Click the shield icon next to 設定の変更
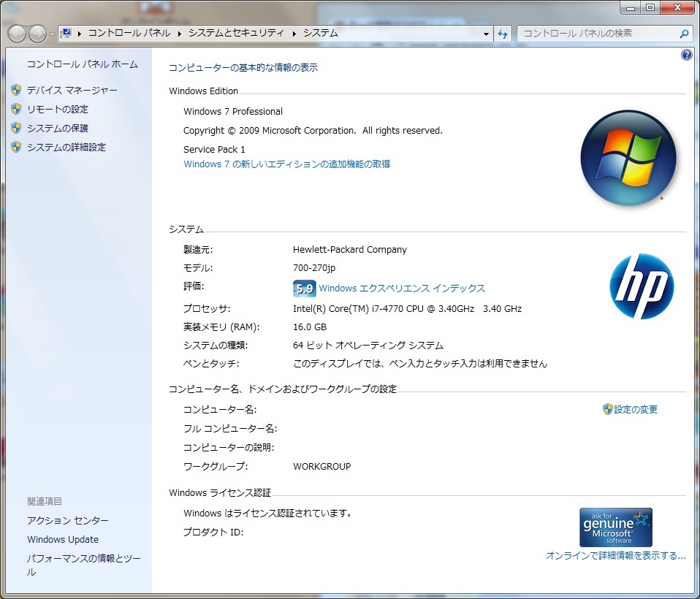 [607, 410]
